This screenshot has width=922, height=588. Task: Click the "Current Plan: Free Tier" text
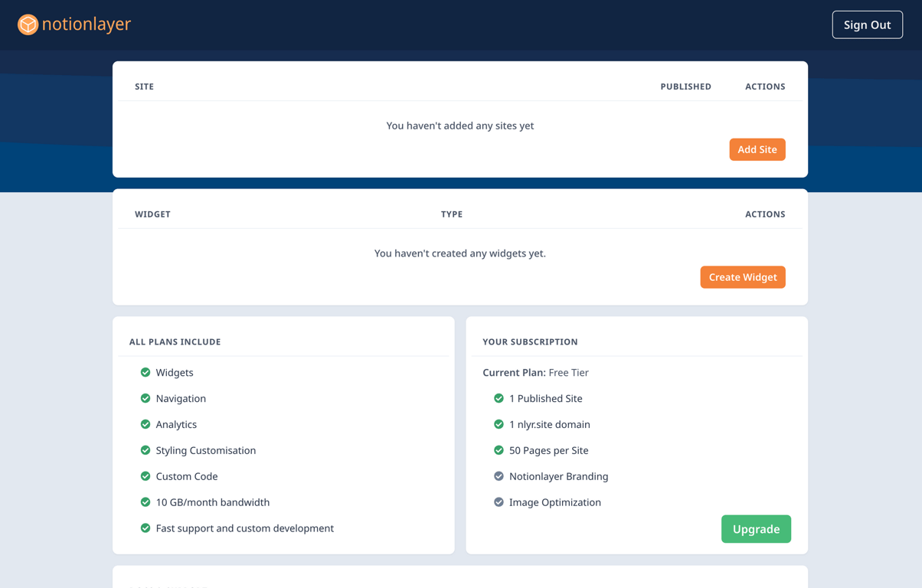(x=535, y=373)
